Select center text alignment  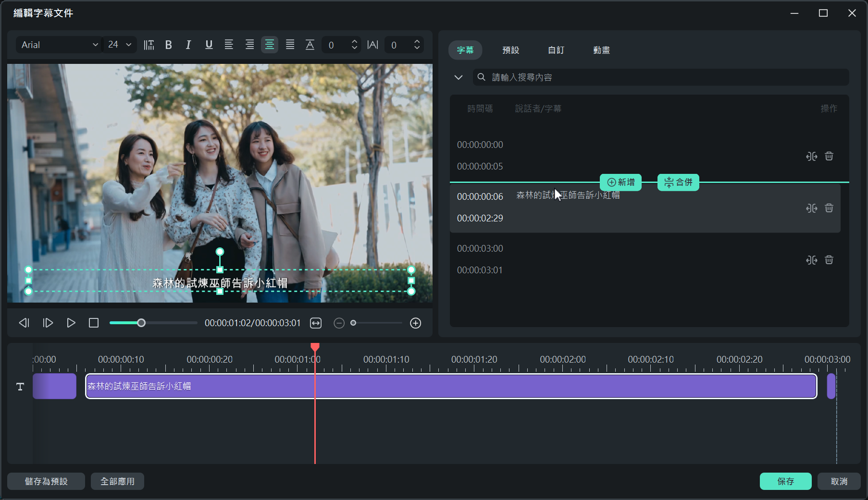(270, 45)
